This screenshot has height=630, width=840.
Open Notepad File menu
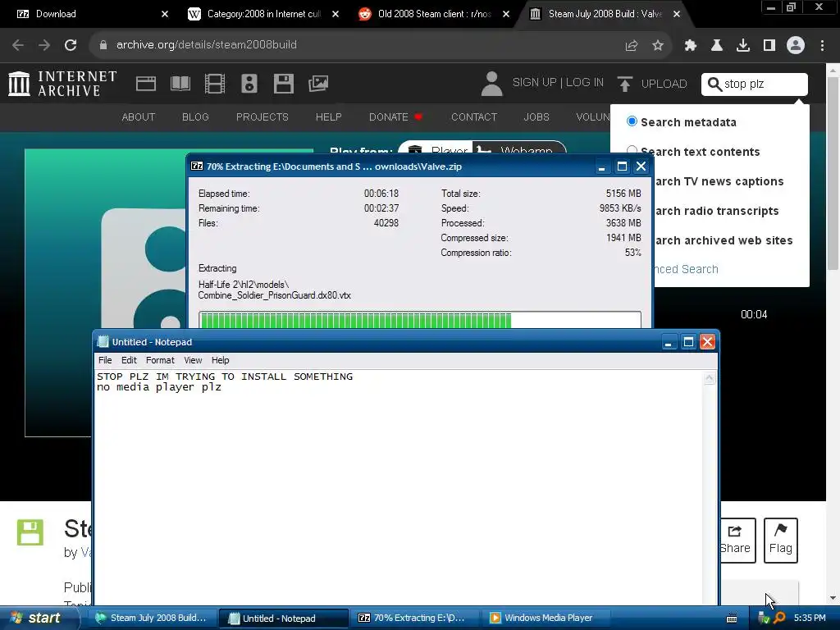pyautogui.click(x=105, y=360)
